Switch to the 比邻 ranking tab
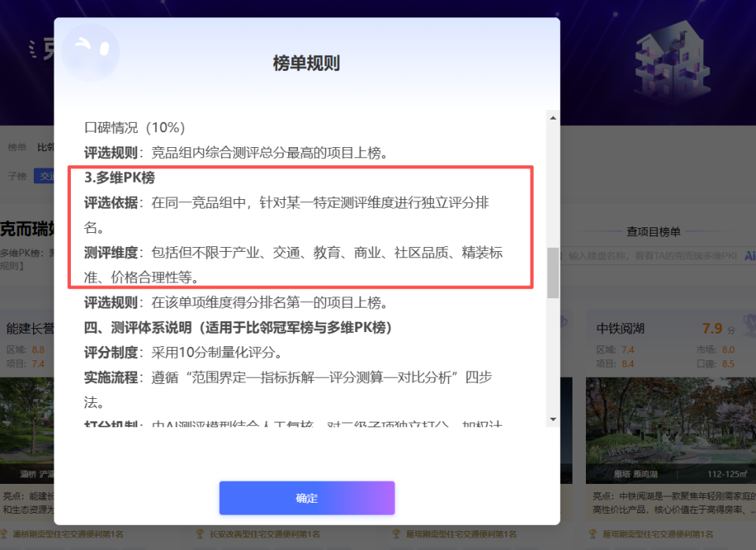756x550 pixels. (x=46, y=147)
